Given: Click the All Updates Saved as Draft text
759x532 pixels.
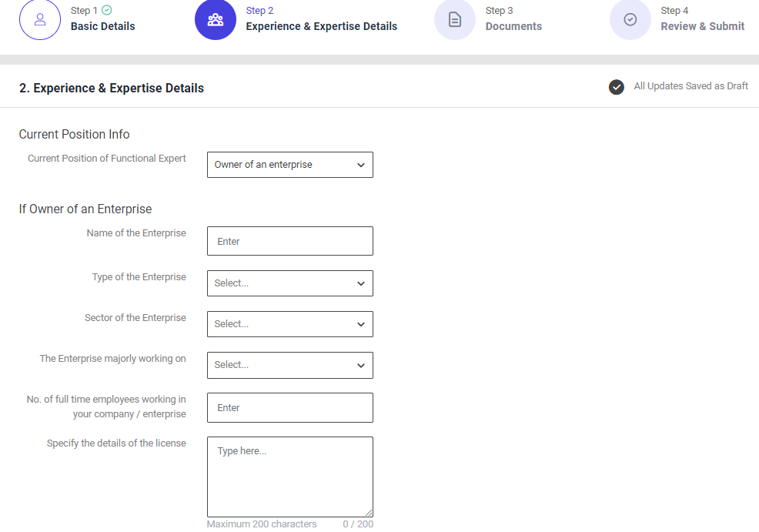Looking at the screenshot, I should tap(690, 86).
